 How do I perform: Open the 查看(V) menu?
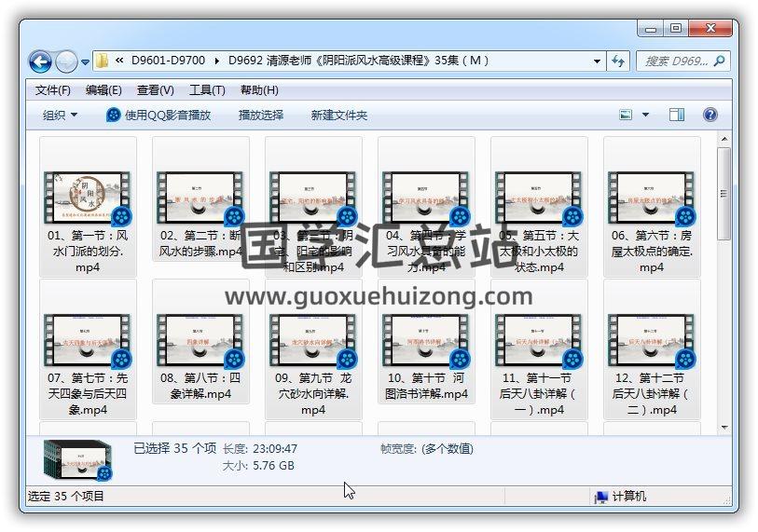click(x=155, y=90)
